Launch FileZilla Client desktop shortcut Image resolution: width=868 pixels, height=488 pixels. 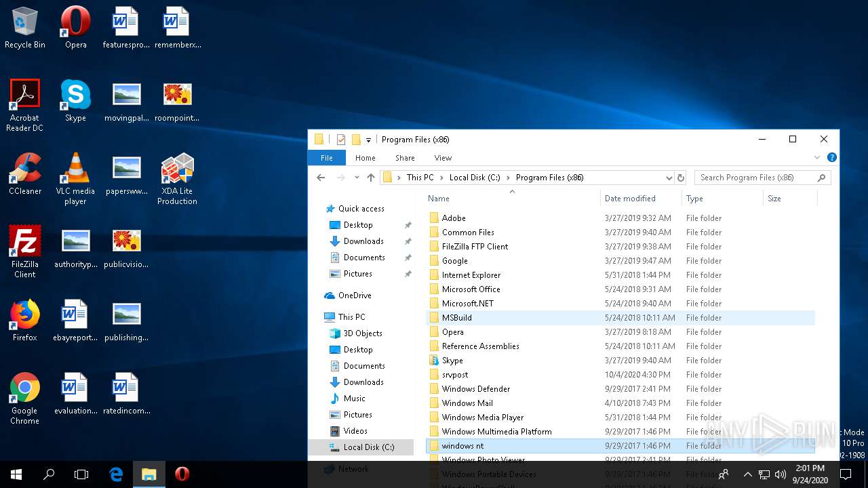tap(25, 251)
